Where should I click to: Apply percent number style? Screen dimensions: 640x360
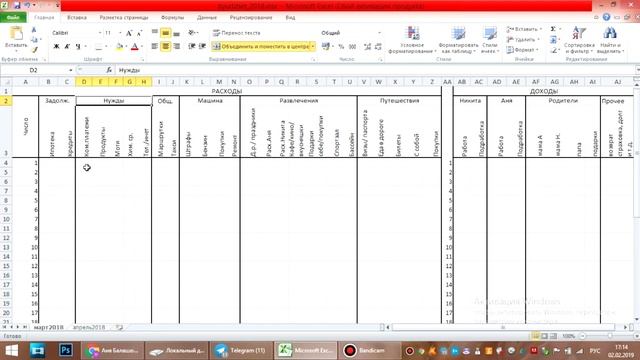coord(341,47)
